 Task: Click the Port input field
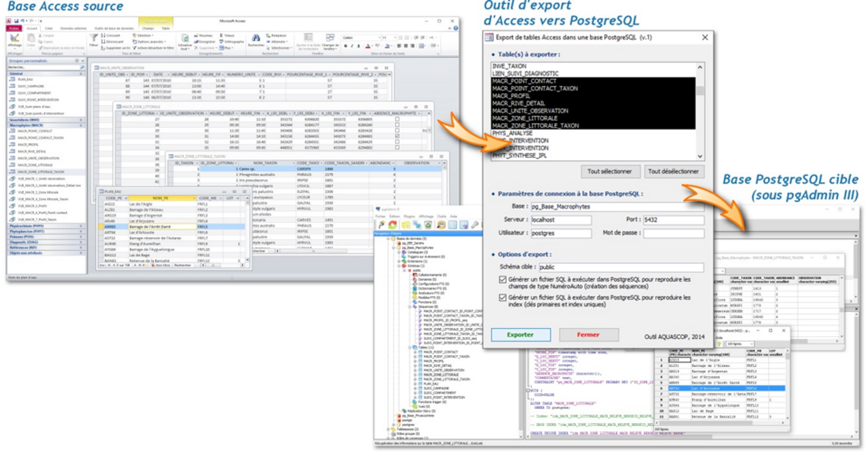click(x=673, y=220)
